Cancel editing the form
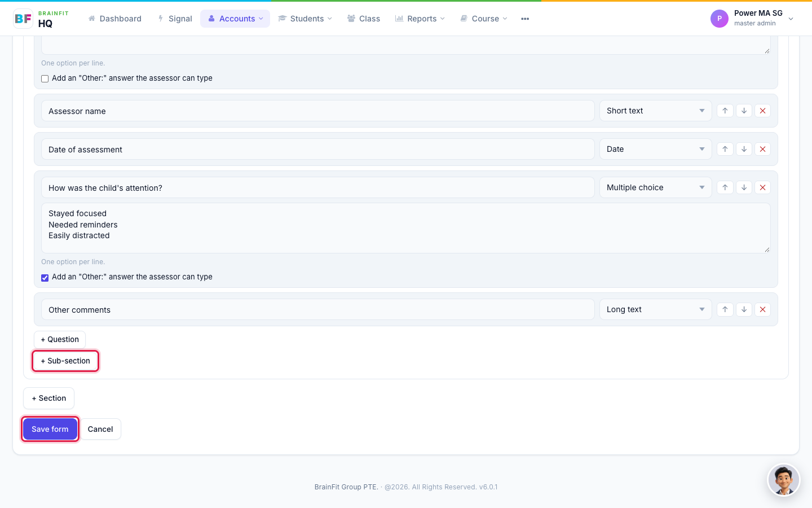 (x=100, y=429)
